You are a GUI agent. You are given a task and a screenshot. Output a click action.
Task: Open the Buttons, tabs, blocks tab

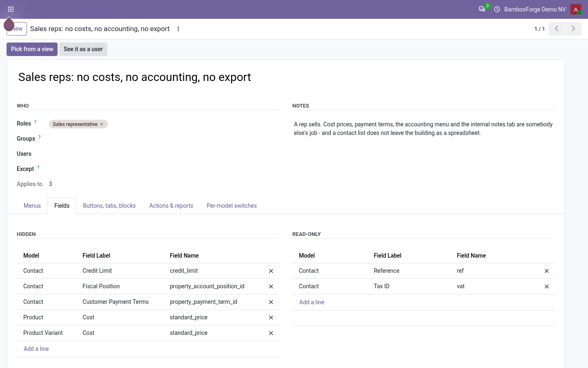click(109, 206)
